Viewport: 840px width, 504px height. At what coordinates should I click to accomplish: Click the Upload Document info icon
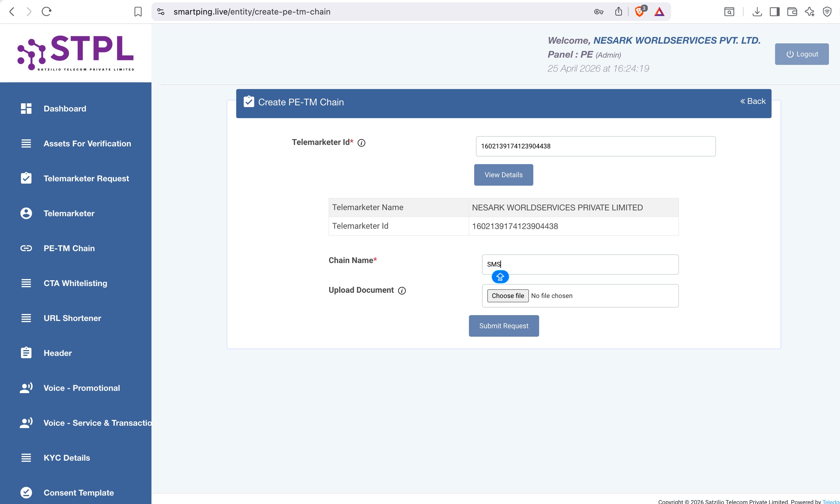tap(402, 291)
